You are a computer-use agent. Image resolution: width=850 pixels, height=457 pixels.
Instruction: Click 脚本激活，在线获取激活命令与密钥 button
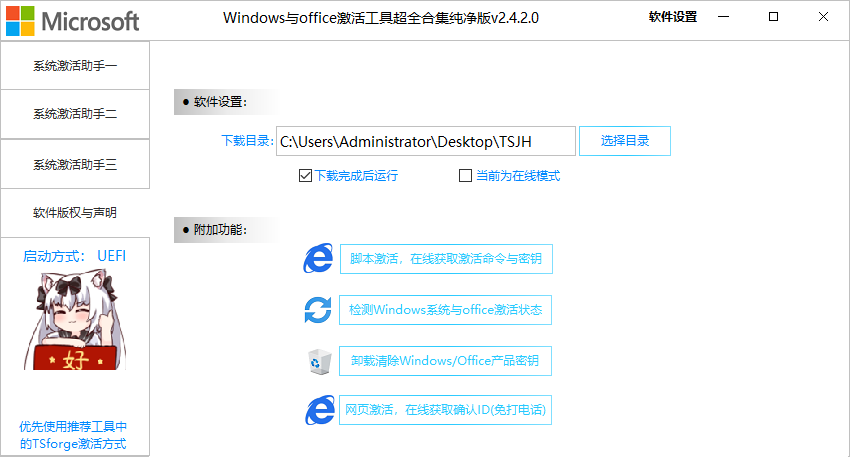point(445,259)
